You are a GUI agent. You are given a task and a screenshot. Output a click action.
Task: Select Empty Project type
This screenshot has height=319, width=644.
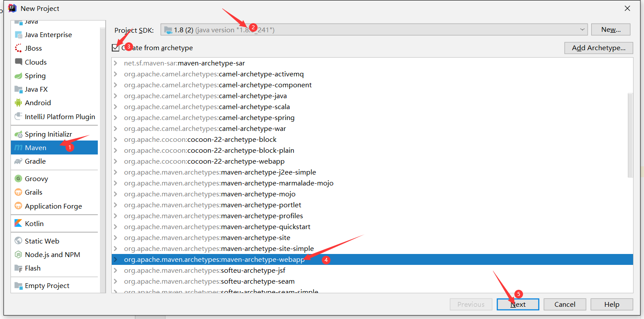(55, 286)
